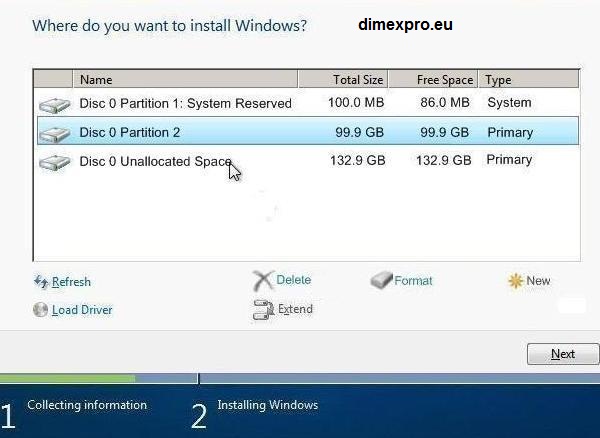Viewport: 600px width, 438px height.
Task: Click the Load Driver disc icon
Action: 41,310
